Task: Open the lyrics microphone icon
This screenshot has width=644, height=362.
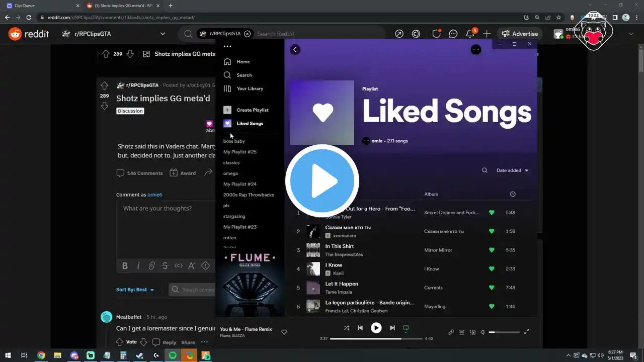Action: click(x=451, y=332)
